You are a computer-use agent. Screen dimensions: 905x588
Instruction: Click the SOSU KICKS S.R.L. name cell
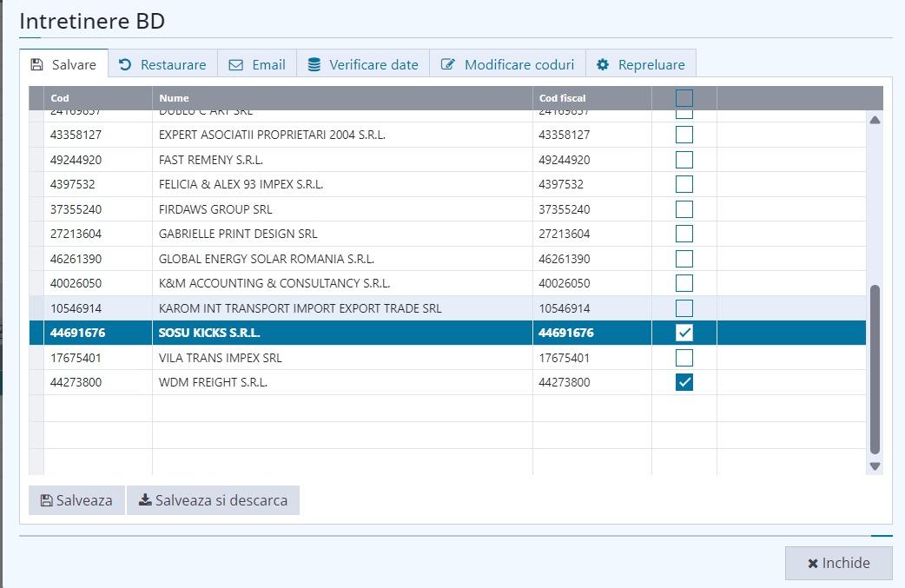342,333
